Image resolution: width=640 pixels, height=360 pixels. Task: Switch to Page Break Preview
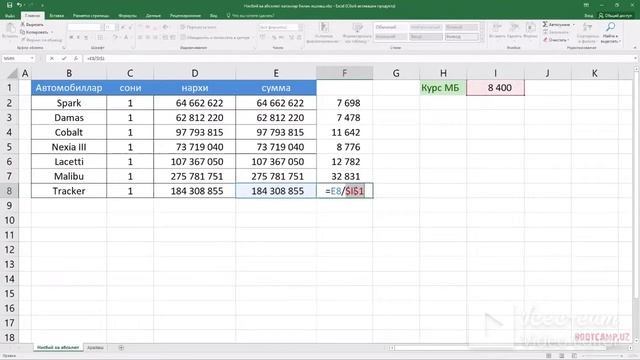[x=574, y=356]
